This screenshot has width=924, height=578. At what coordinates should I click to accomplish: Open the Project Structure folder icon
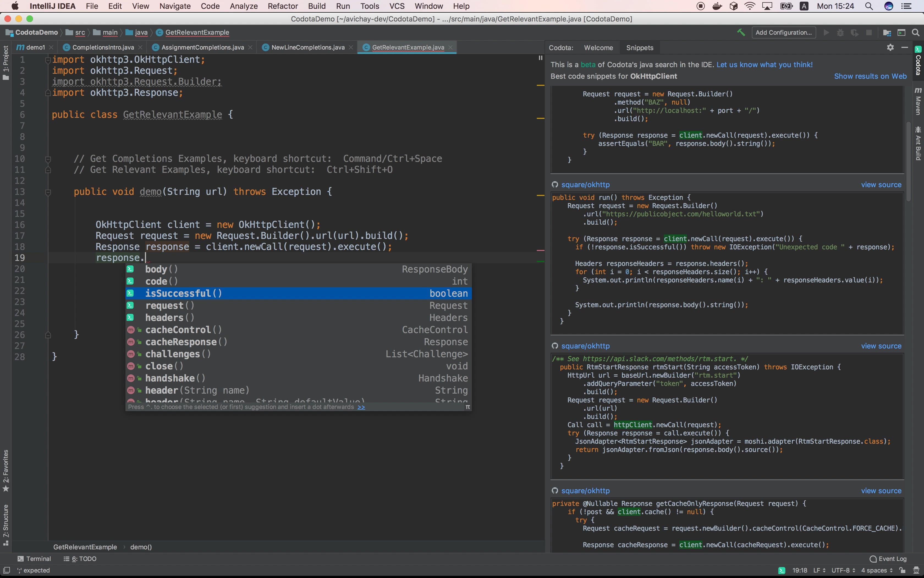(887, 32)
